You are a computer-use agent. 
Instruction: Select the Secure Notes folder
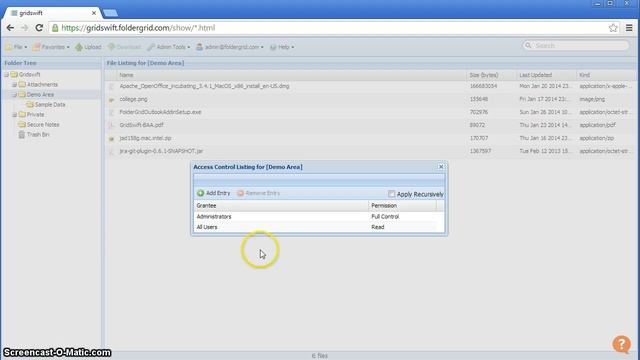coord(43,124)
